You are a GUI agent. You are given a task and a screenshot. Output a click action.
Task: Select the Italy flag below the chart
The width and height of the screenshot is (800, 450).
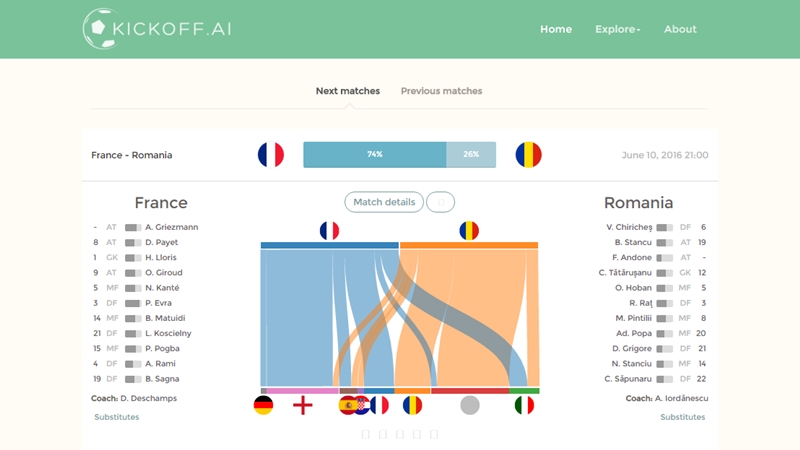(523, 405)
